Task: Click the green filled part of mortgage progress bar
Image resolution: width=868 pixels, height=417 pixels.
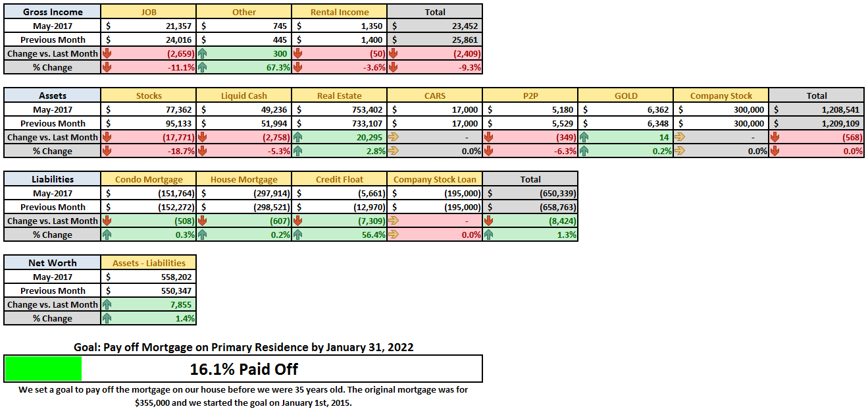Action: [x=43, y=368]
